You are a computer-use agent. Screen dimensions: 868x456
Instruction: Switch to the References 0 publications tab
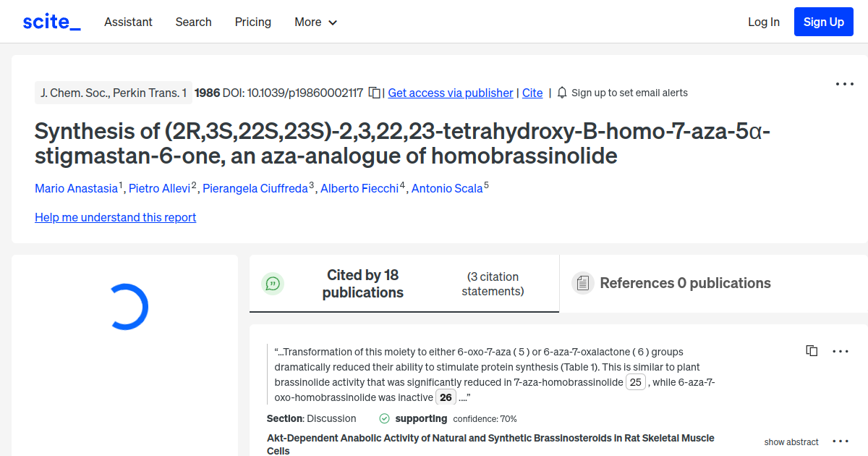click(686, 283)
